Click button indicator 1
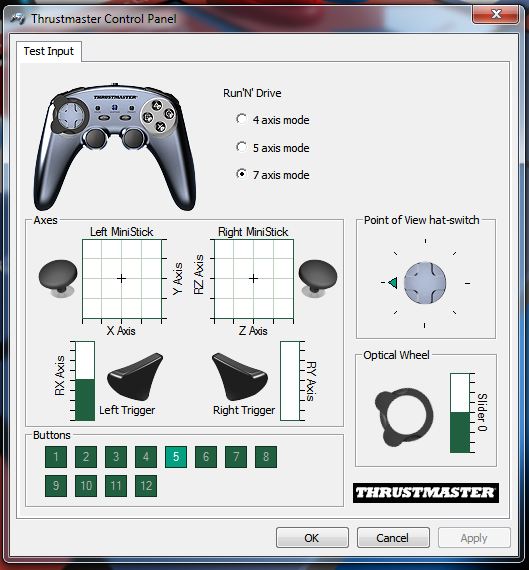The image size is (529, 570). coord(56,457)
